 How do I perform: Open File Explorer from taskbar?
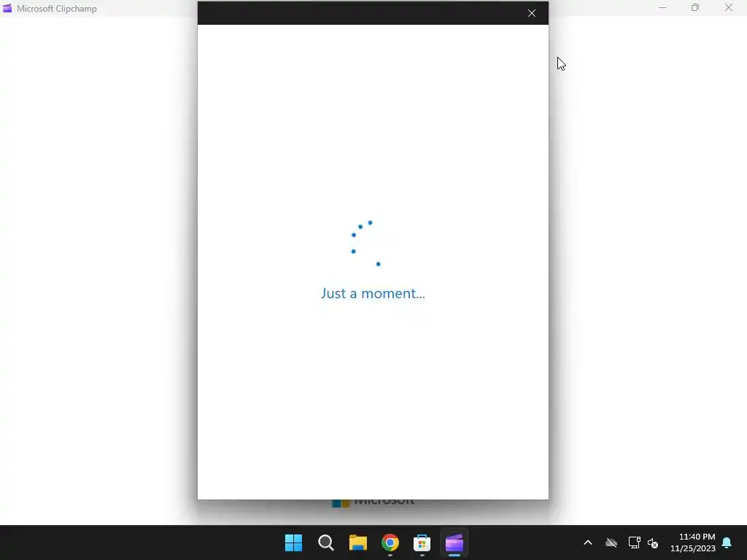[357, 542]
